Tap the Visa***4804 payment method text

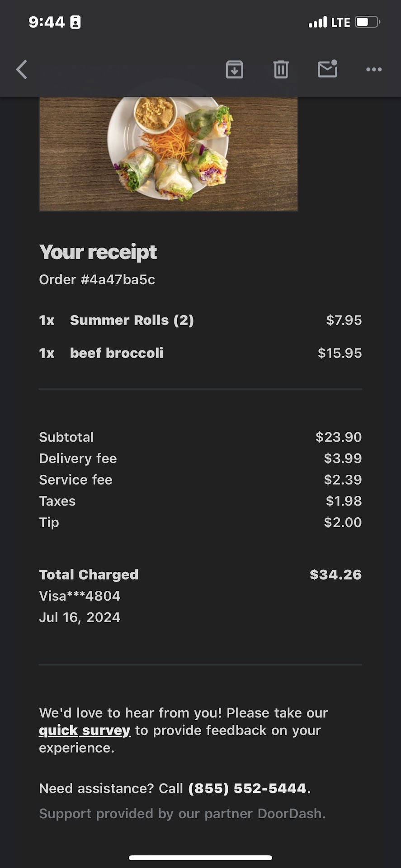click(x=80, y=596)
